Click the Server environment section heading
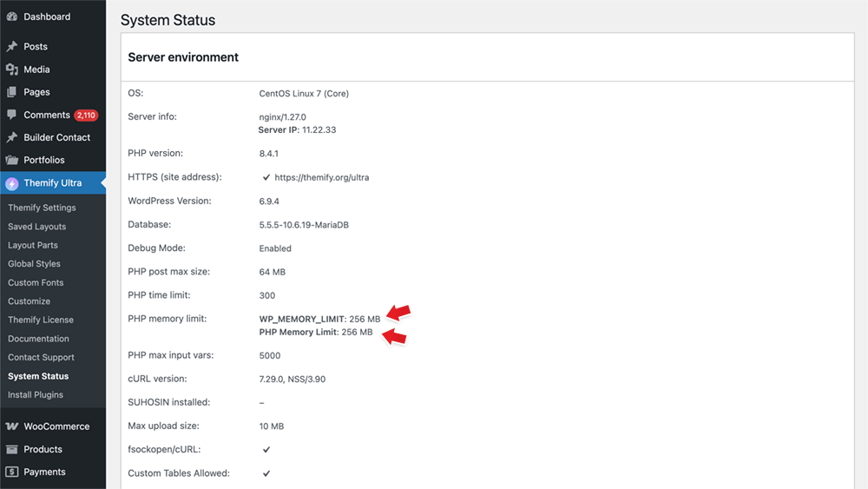The height and width of the screenshot is (489, 868). click(x=183, y=57)
